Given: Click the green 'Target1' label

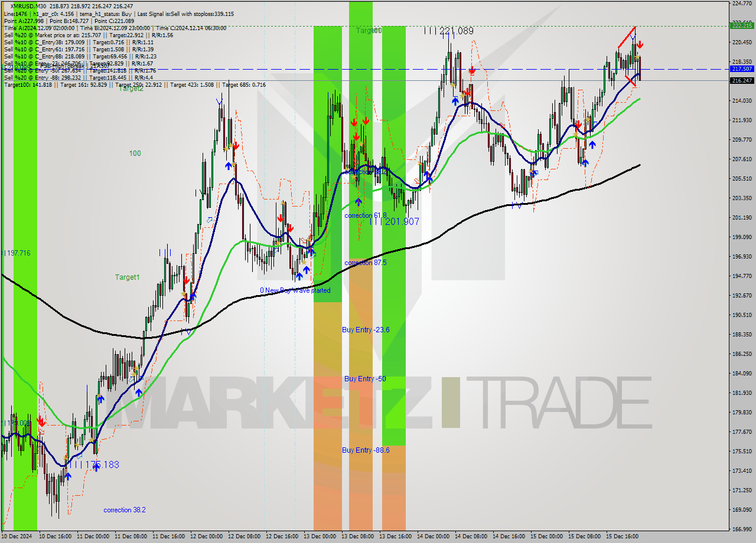Looking at the screenshot, I should [x=127, y=277].
